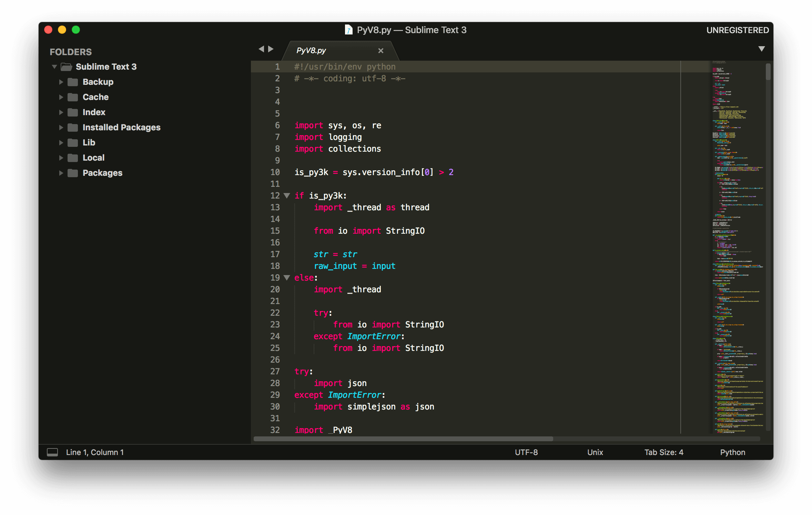812x515 pixels.
Task: Click the back navigation arrow by tabs
Action: click(261, 49)
